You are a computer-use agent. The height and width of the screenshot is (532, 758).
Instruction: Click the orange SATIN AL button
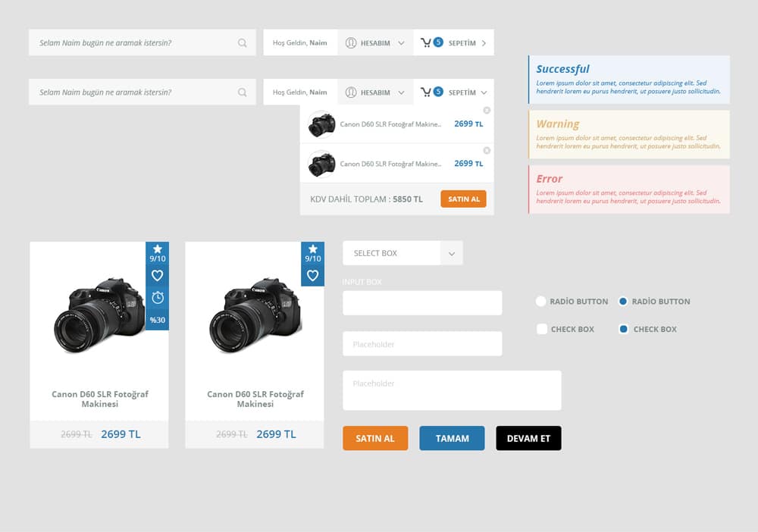(x=374, y=438)
